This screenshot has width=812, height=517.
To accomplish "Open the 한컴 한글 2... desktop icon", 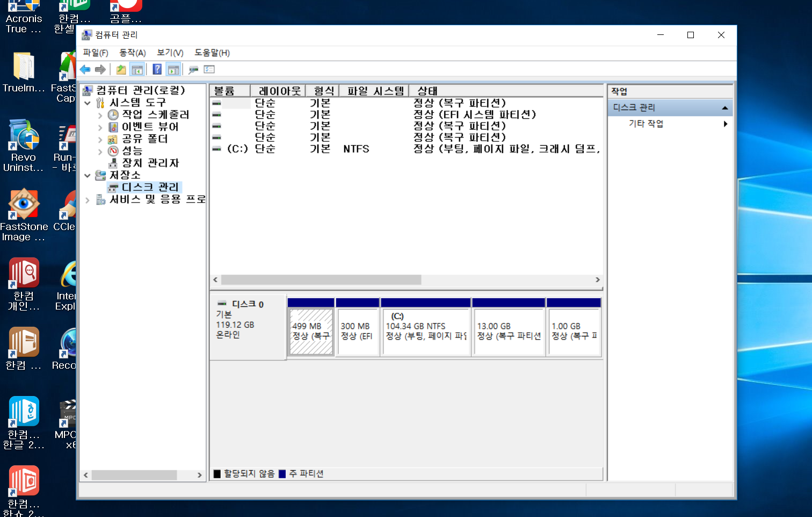I will (x=24, y=423).
